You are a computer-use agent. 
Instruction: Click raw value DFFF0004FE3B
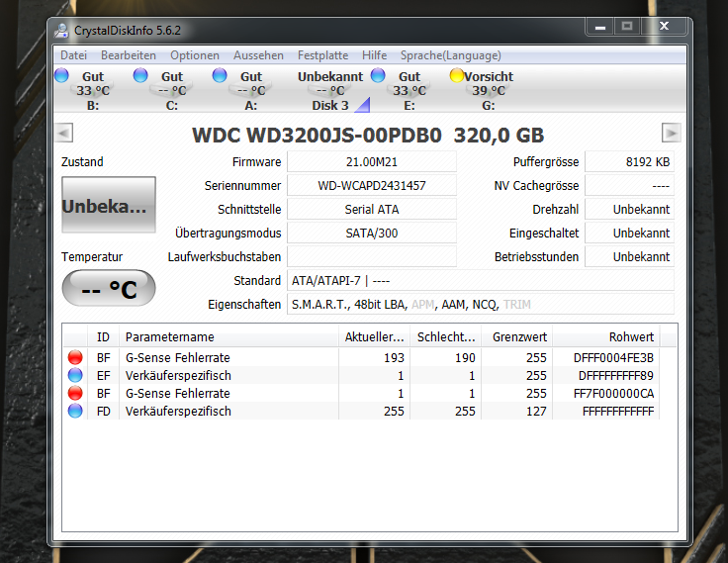[613, 357]
